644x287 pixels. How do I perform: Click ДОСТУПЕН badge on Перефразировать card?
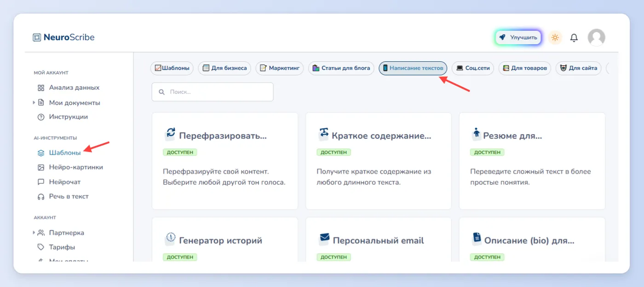pos(180,152)
